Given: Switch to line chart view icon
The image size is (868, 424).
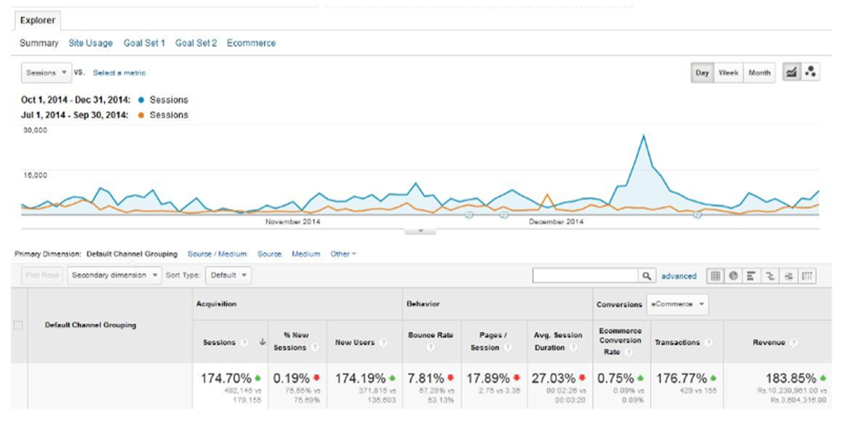Looking at the screenshot, I should (x=793, y=72).
